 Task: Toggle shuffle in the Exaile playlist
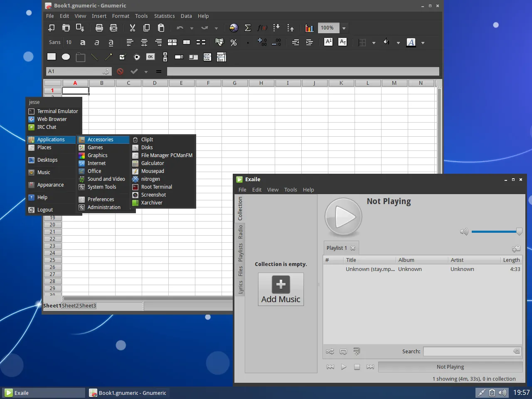330,352
